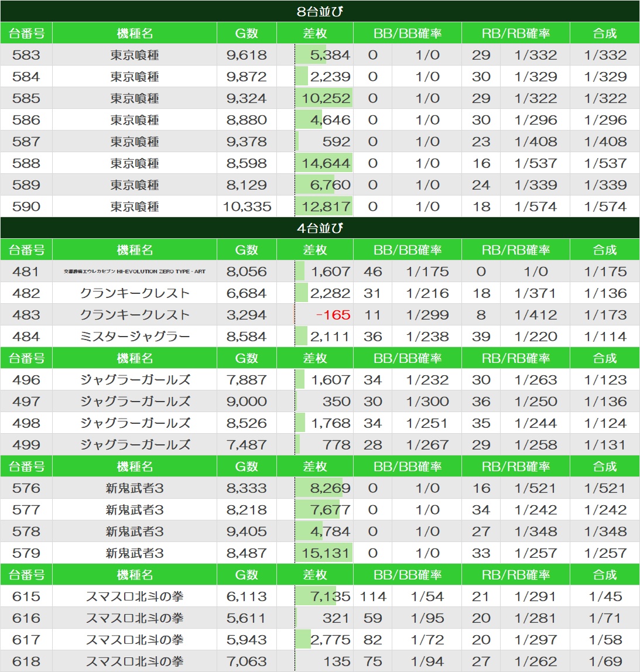Select machine number 590 cell
Viewport: 640px width, 672px height.
(26, 207)
